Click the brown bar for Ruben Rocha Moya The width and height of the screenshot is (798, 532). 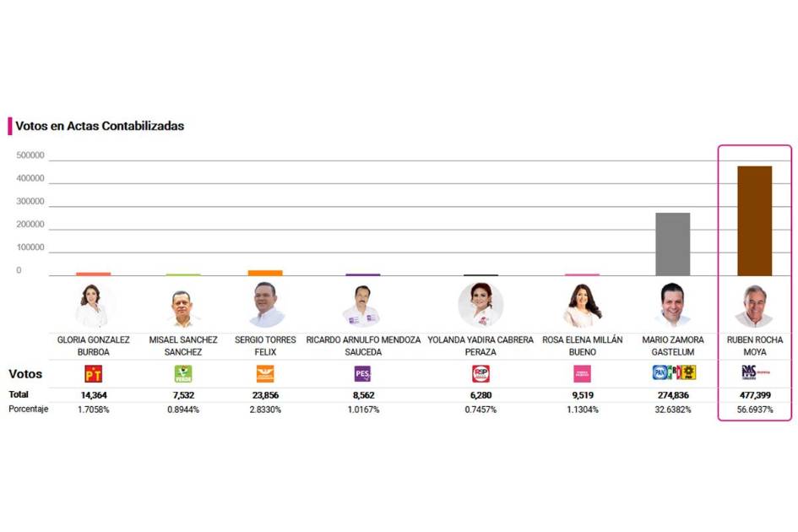754,220
